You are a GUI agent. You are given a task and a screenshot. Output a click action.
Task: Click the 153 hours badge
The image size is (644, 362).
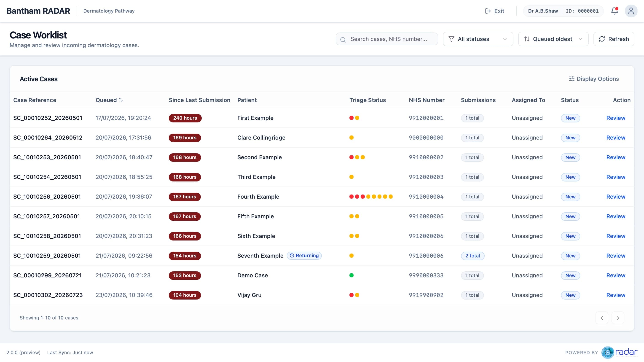pos(185,276)
